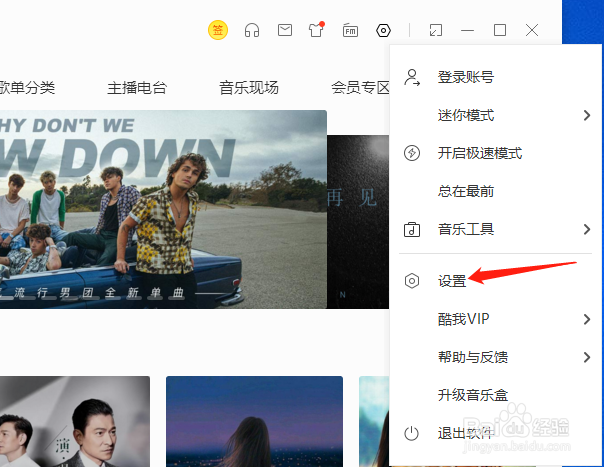This screenshot has width=604, height=467.
Task: Open the two men playlist cover
Action: click(x=75, y=422)
